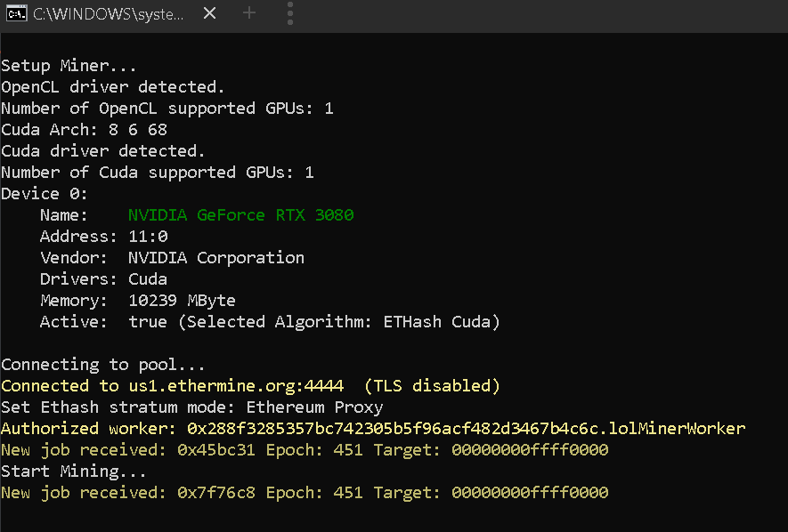788x532 pixels.
Task: Click 'Set Ethash stratum mode: Ethereum Proxy'
Action: (192, 407)
